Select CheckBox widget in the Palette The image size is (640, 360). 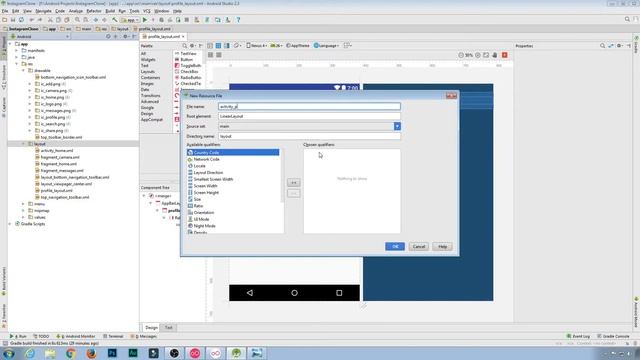pyautogui.click(x=189, y=71)
